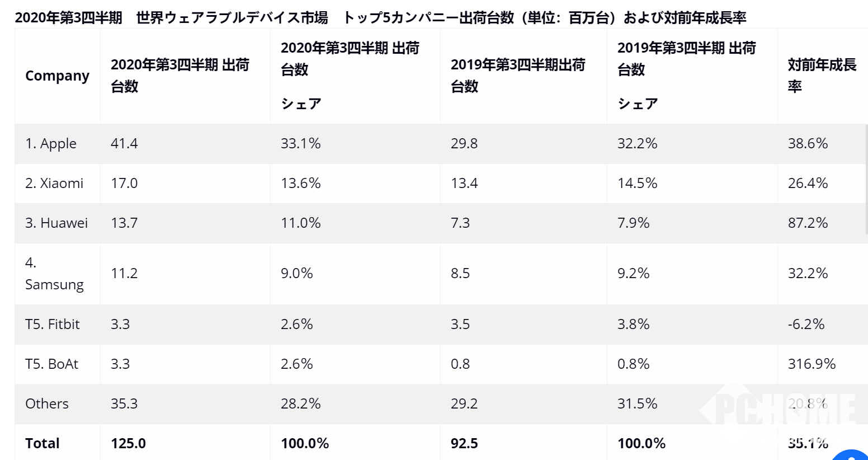Click the 125.0 total shipments cell
Viewport: 868px width, 460px height.
click(x=128, y=444)
